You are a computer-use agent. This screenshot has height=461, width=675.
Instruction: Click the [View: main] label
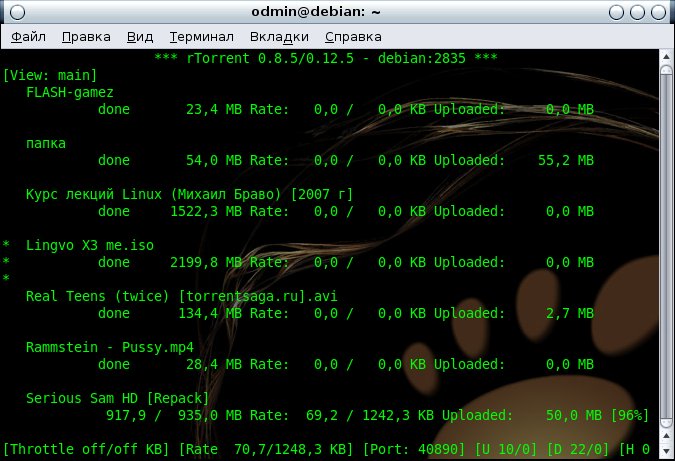[50, 75]
